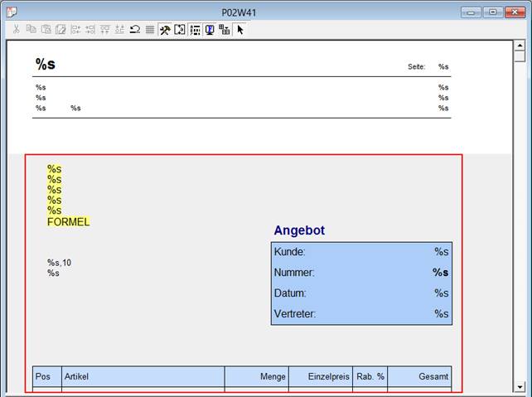Viewport: 532px width, 397px height.
Task: Open the hammer tools settings icon
Action: coord(165,29)
